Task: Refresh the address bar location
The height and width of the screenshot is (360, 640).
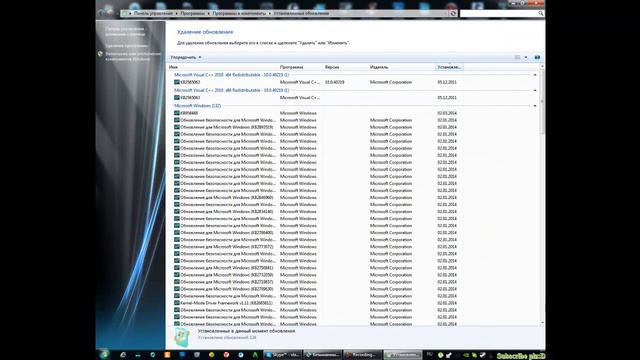Action: (453, 13)
